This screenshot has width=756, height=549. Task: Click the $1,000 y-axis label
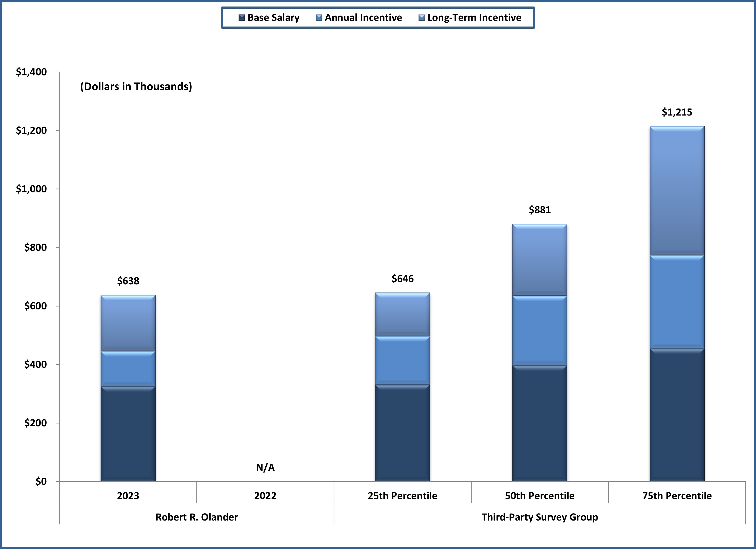pos(31,189)
